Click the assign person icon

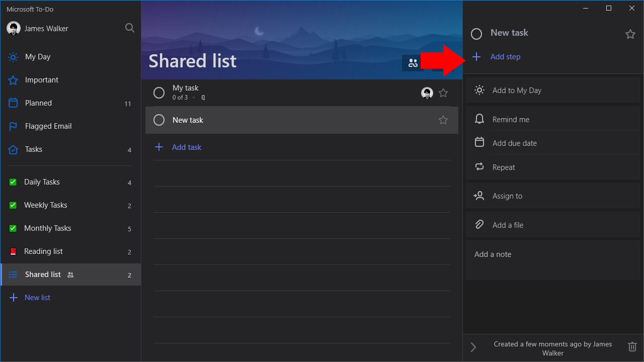coord(479,196)
